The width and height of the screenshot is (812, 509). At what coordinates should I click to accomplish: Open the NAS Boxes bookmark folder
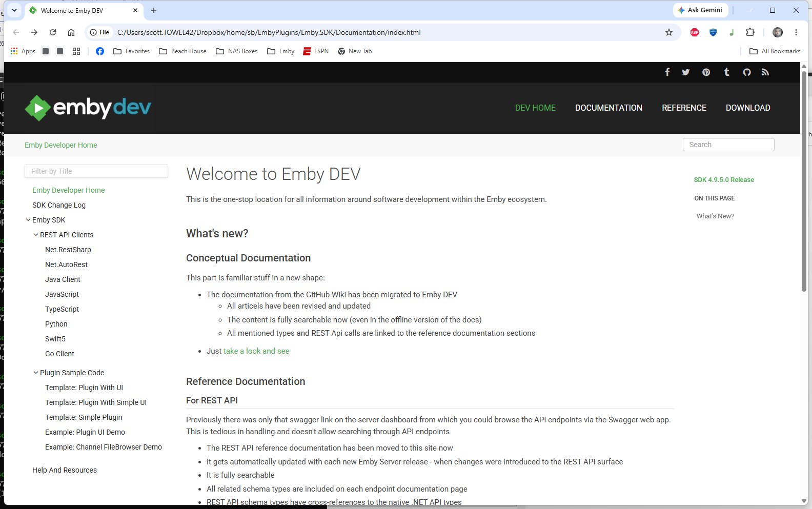pyautogui.click(x=237, y=51)
